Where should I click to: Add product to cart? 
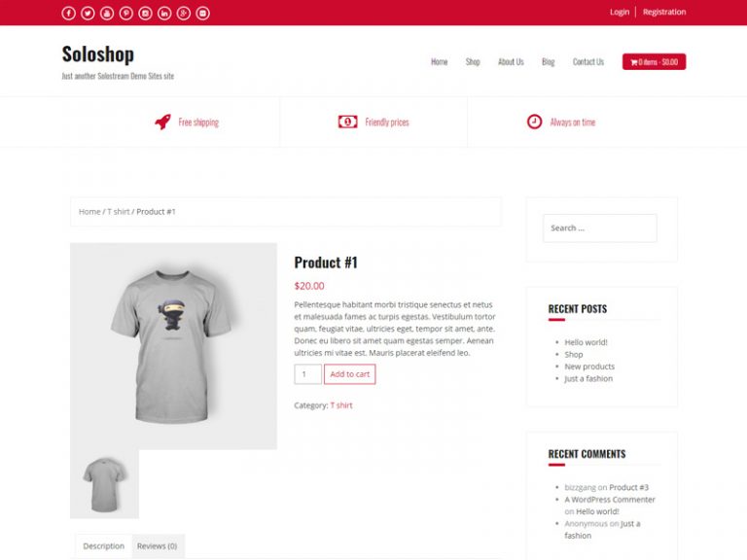click(x=350, y=374)
